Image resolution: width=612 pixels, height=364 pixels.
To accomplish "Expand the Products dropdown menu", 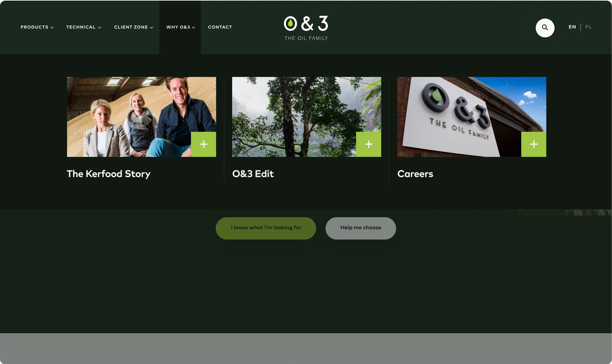I will click(x=37, y=27).
